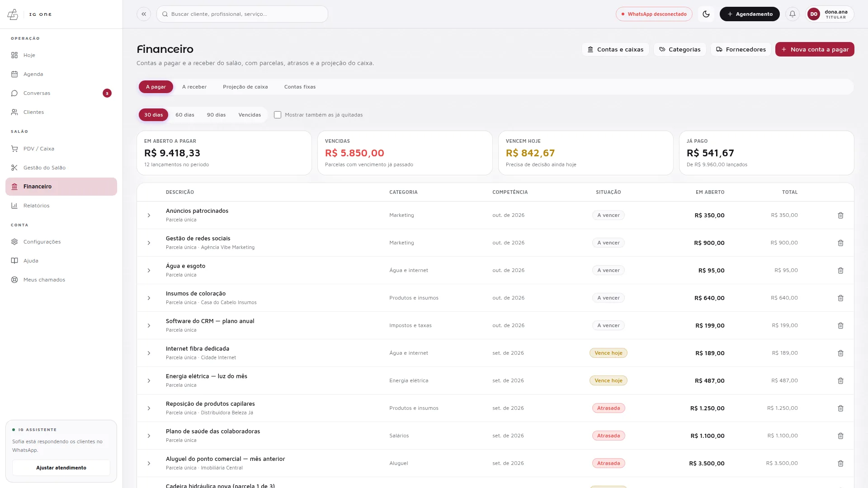Click the Agendamento button

click(750, 14)
